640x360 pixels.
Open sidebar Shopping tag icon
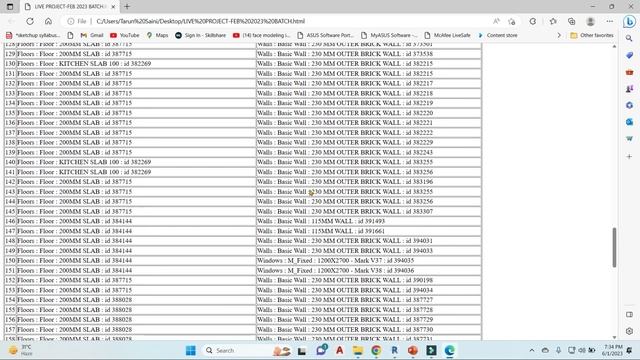point(629,55)
